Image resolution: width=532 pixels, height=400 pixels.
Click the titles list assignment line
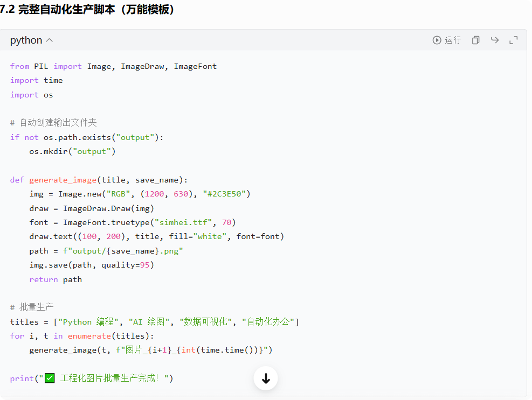154,322
